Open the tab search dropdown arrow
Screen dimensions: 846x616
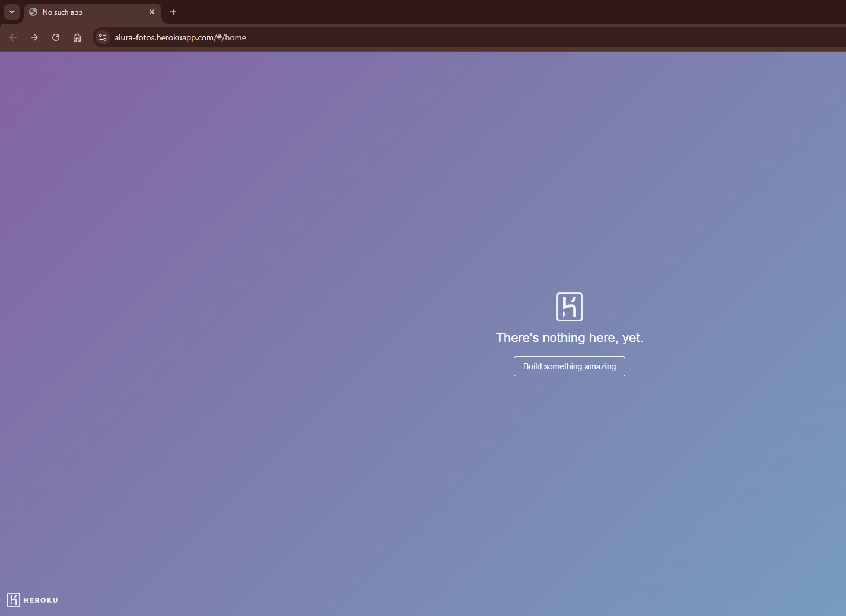click(x=12, y=12)
